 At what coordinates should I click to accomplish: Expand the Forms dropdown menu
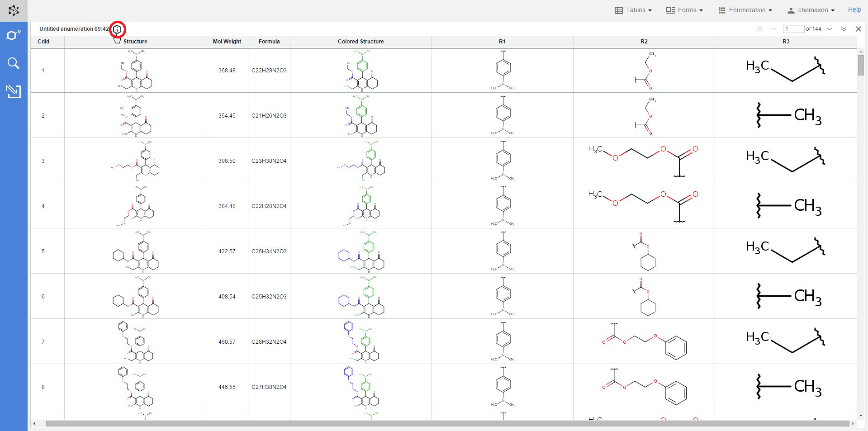[x=684, y=10]
